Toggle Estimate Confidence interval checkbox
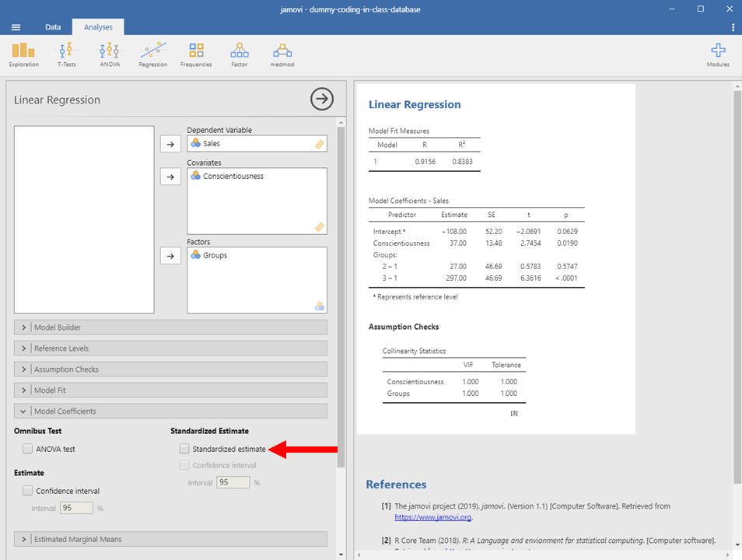This screenshot has height=560, width=742. [28, 491]
